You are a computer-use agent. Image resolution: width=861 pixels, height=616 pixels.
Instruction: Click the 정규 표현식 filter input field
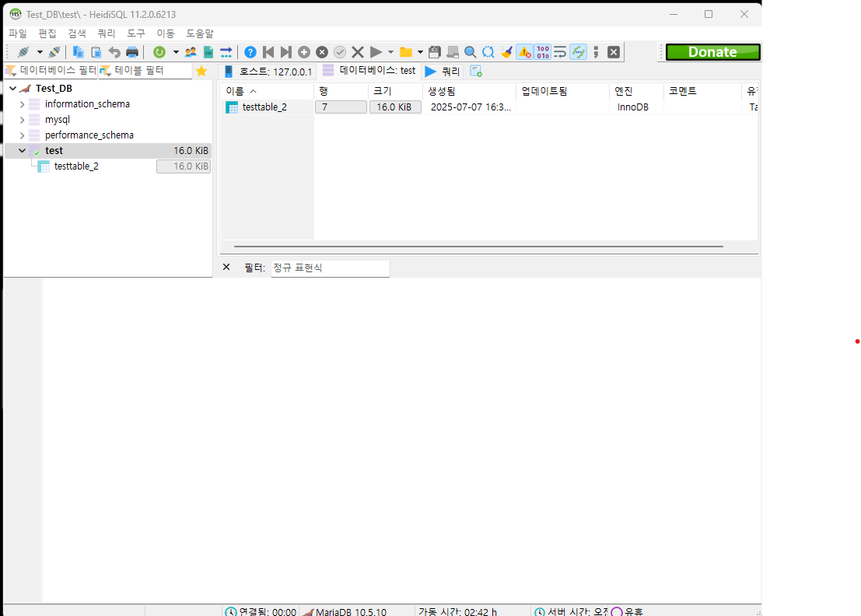330,268
